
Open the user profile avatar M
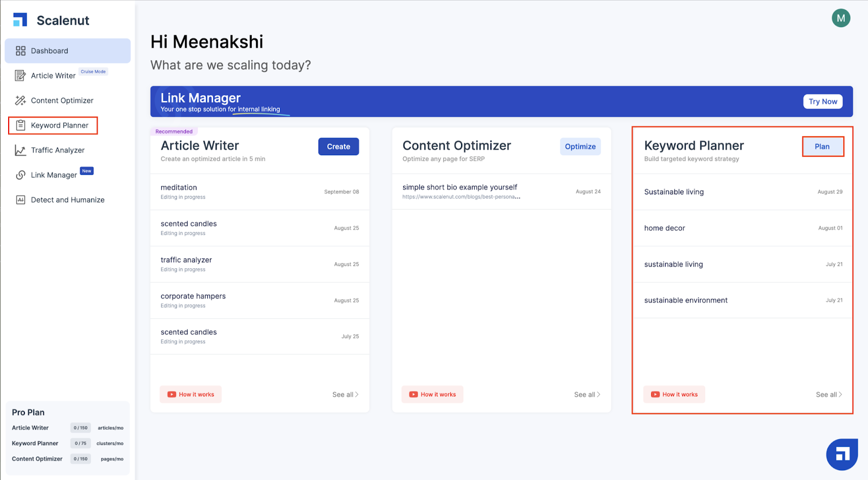click(x=841, y=18)
